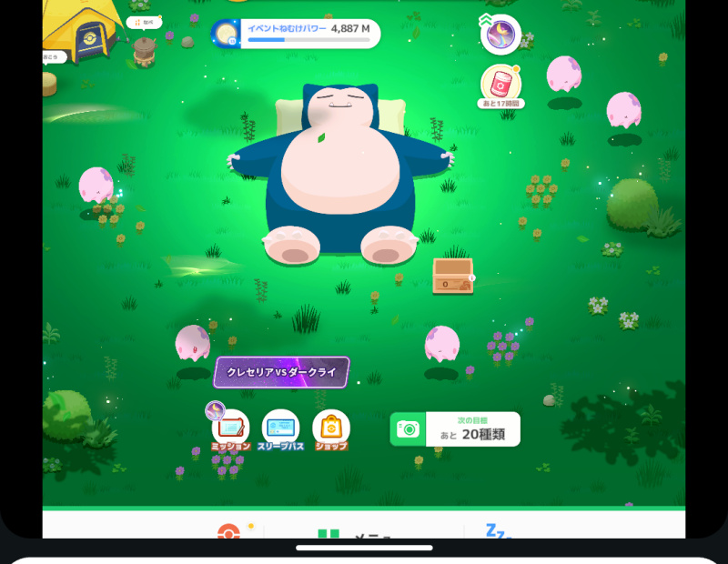728x564 pixels.
Task: Tap the Munna above the left yellow flowers
Action: 96,186
